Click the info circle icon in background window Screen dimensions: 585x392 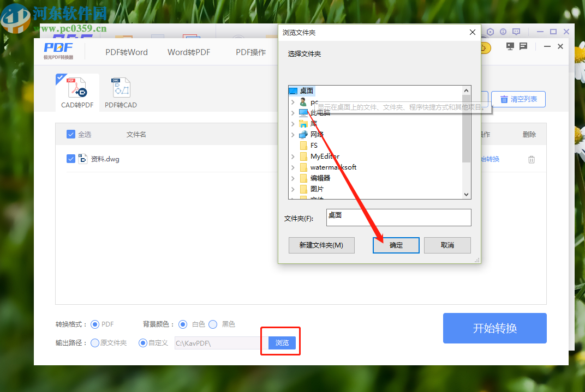[x=503, y=32]
